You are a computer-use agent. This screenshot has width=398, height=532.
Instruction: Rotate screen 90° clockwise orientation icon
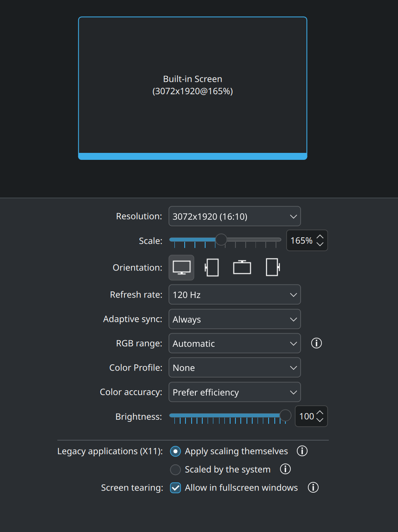[x=272, y=268]
